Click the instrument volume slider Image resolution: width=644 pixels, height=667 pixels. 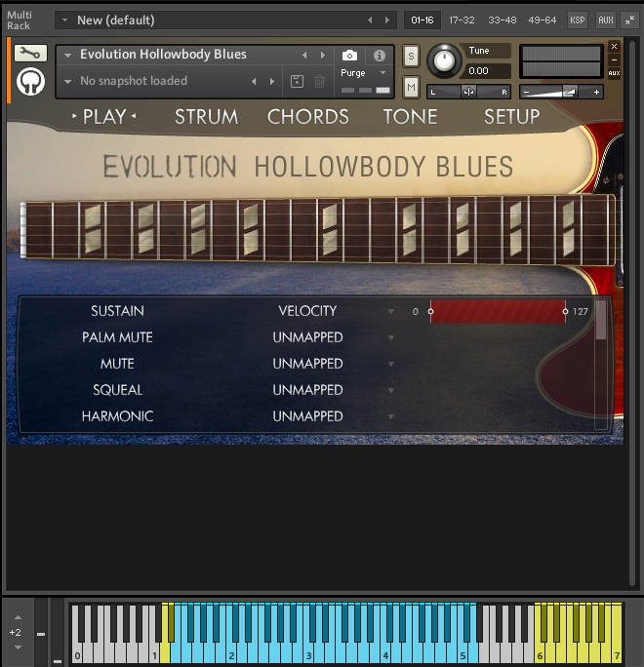click(561, 92)
